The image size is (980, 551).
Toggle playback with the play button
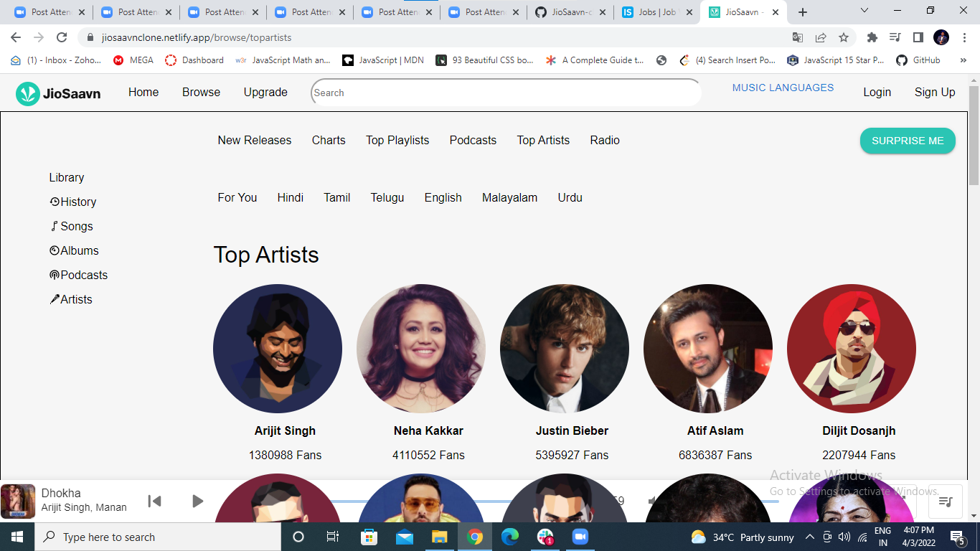pyautogui.click(x=197, y=501)
